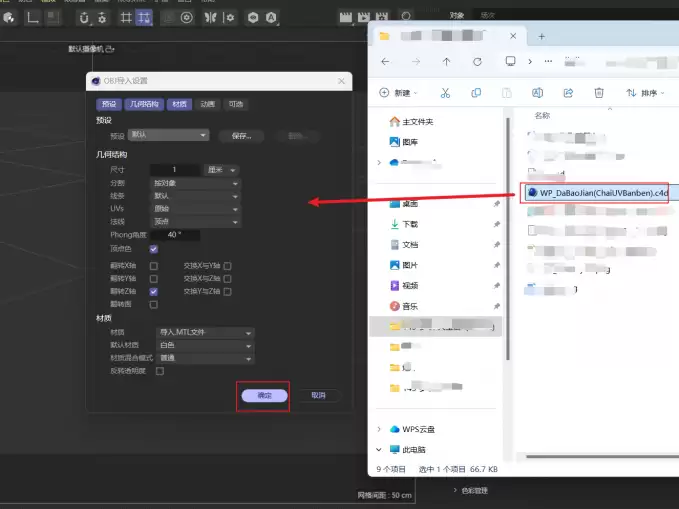Enable the 翻转Y轴 checkbox
This screenshot has width=679, height=509.
click(154, 279)
